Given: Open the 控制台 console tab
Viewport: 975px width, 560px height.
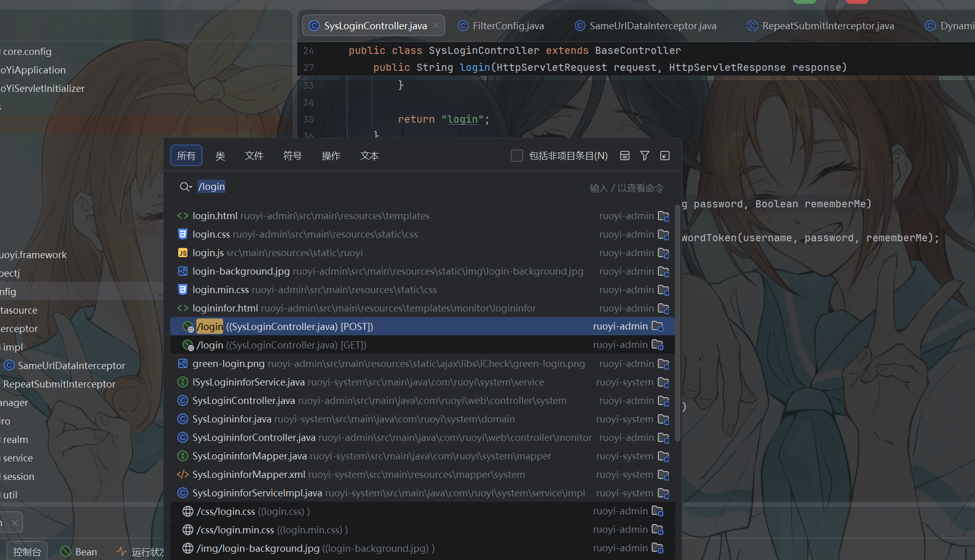Looking at the screenshot, I should (27, 551).
